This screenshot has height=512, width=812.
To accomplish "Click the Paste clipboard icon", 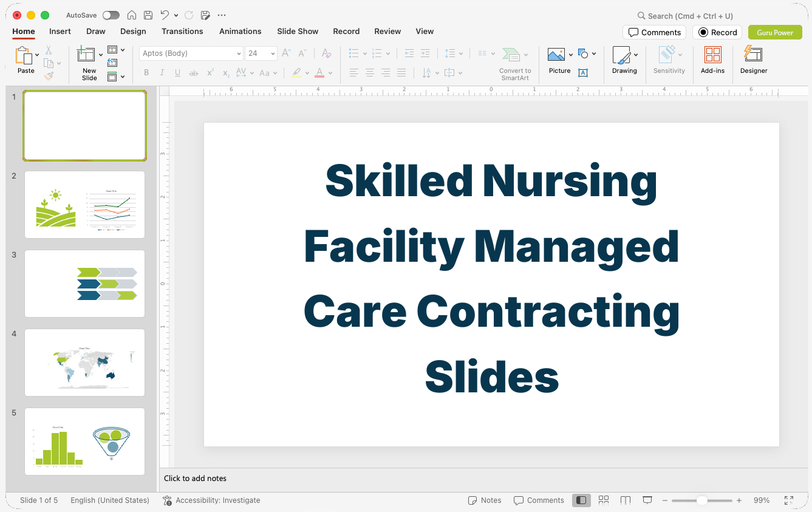I will [x=24, y=56].
